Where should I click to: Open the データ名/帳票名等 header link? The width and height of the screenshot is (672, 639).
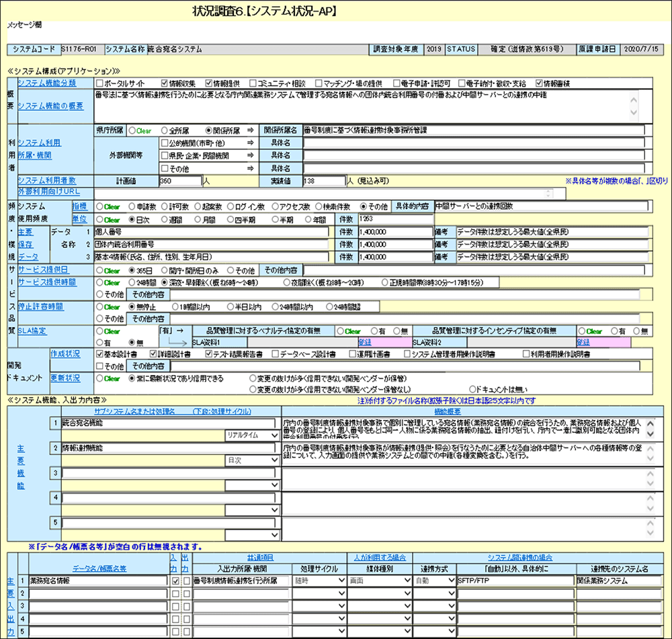(99, 568)
